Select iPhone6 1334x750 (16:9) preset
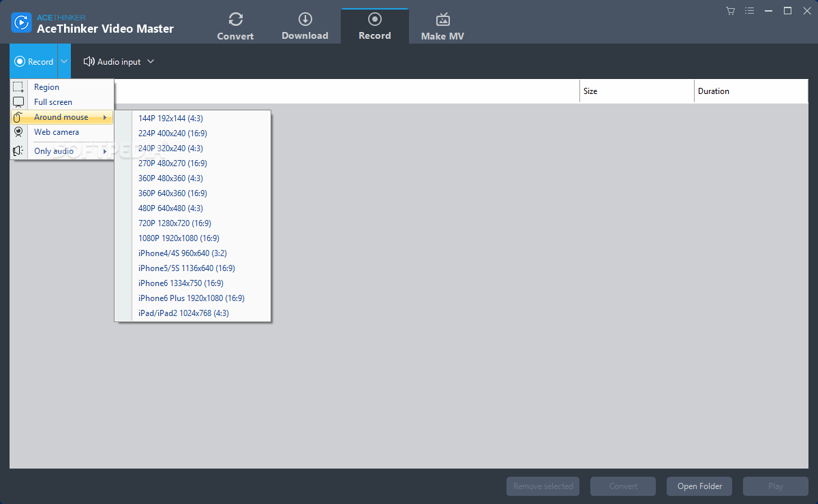Screen dimensions: 818x504 (193, 283)
